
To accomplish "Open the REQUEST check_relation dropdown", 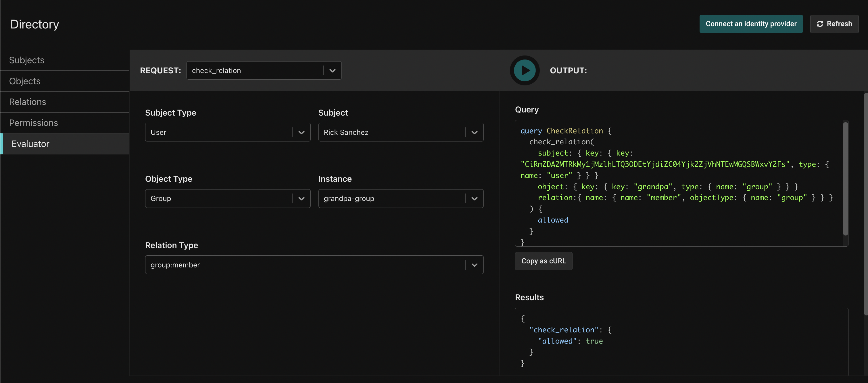I will 264,70.
